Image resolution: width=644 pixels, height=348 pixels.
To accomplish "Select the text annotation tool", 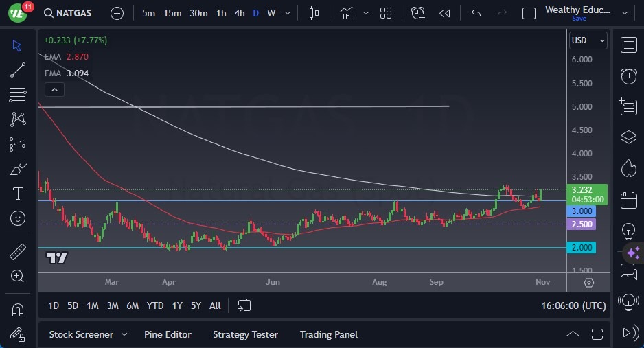I will 18,194.
